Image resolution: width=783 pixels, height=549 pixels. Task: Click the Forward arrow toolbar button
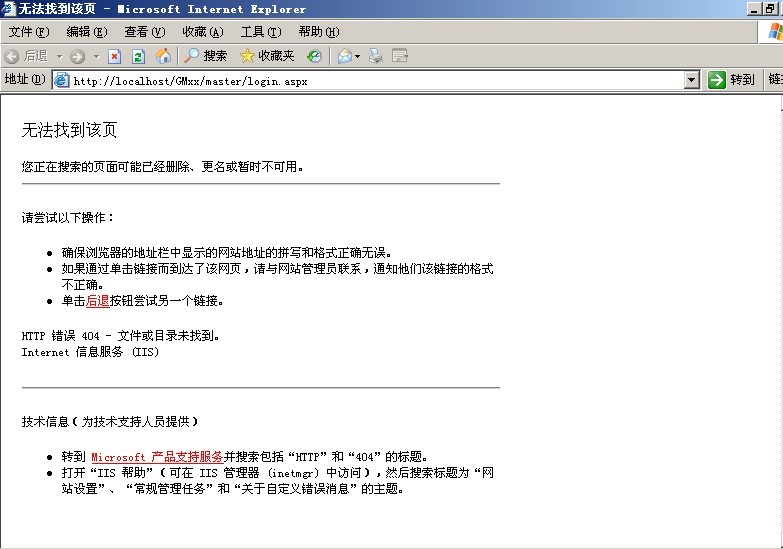pyautogui.click(x=78, y=56)
